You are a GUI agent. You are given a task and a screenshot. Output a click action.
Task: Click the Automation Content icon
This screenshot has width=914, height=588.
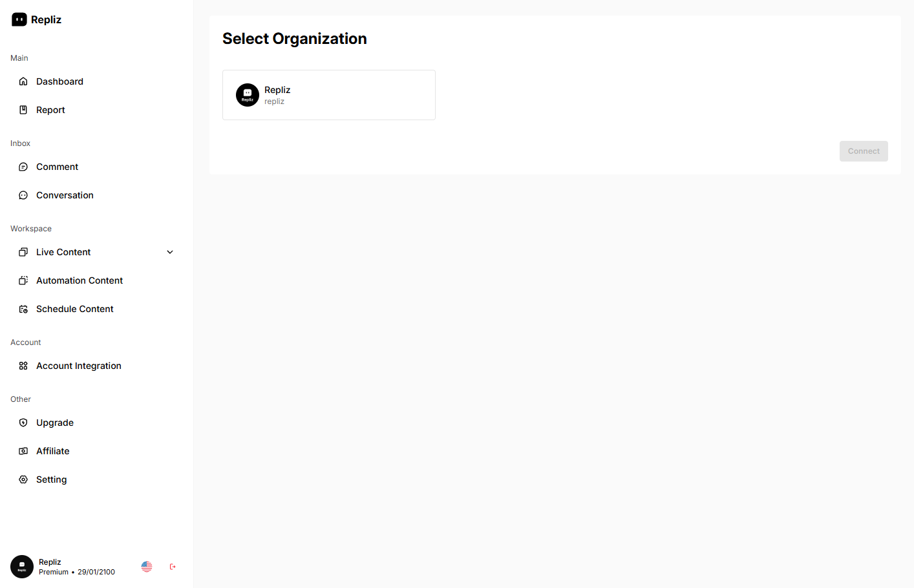(x=23, y=280)
